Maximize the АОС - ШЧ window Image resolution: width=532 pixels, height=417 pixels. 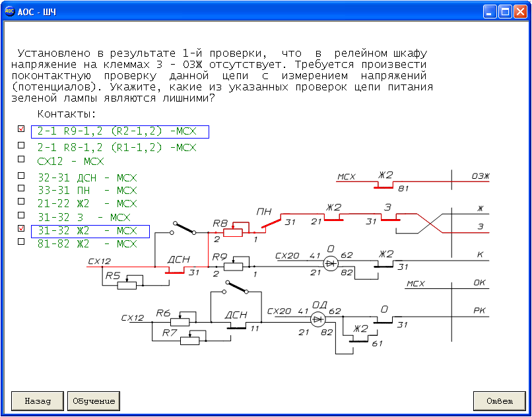505,12
